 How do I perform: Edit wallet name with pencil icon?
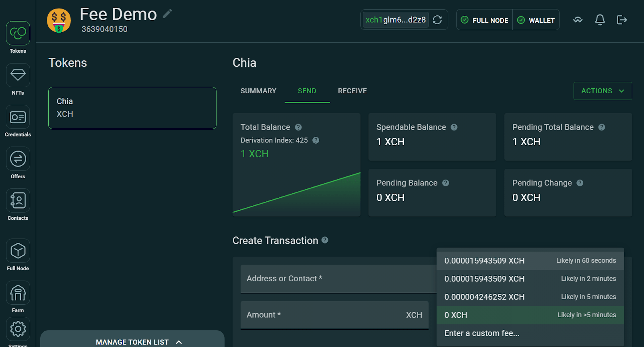pyautogui.click(x=167, y=14)
